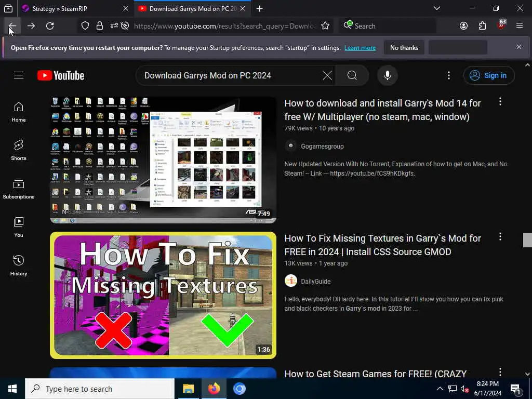
Task: Open the Extensions puzzle icon
Action: pyautogui.click(x=482, y=26)
